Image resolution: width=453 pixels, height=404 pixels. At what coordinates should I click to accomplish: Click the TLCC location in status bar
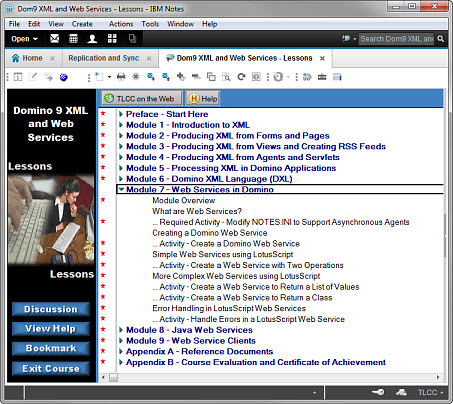[x=431, y=392]
